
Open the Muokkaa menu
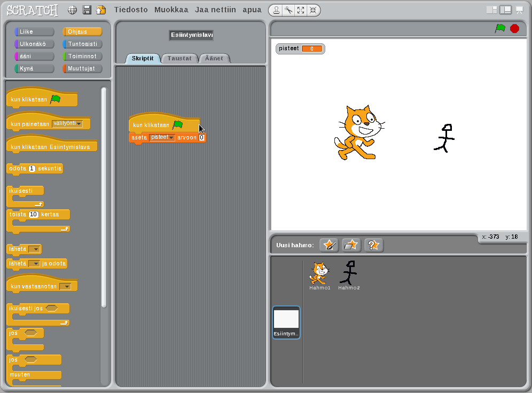[x=171, y=10]
